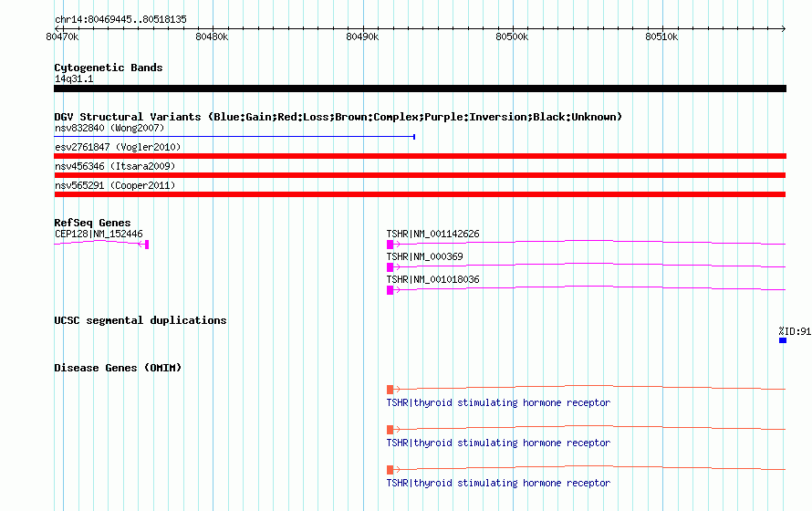Image resolution: width=812 pixels, height=511 pixels.
Task: Click the TSHR NM_001142626 first exon block
Action: point(390,245)
